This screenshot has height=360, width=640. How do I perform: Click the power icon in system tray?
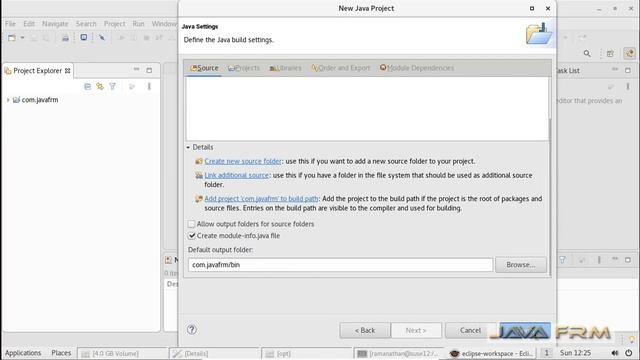click(629, 353)
